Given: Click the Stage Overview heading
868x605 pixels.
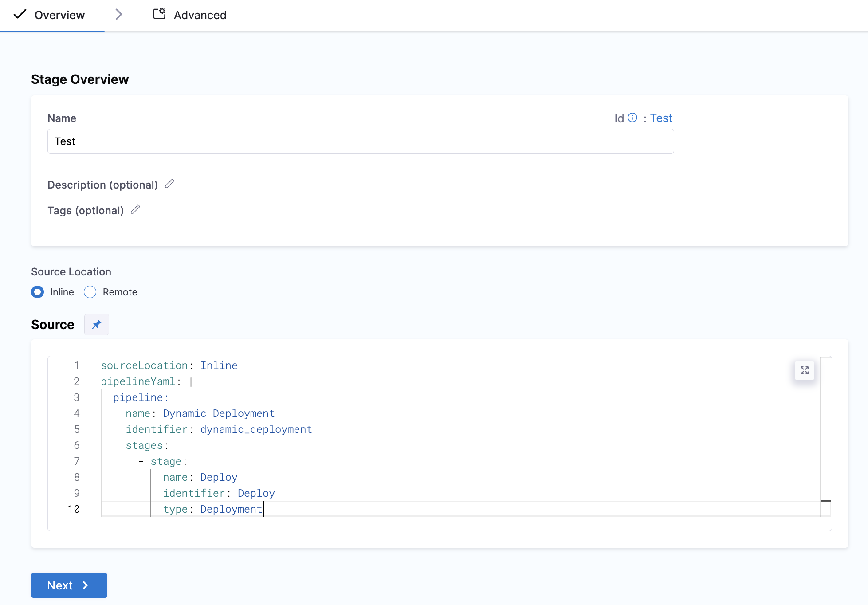Looking at the screenshot, I should [x=80, y=79].
